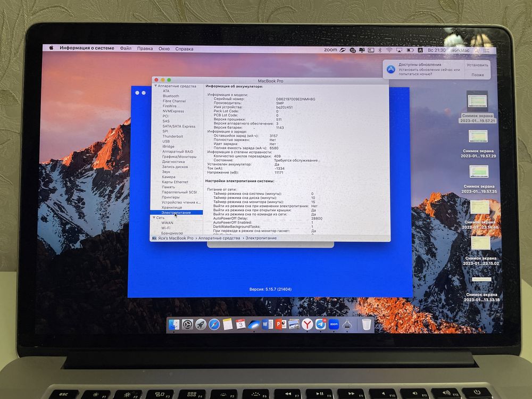Select Fibre Channel in sidebar
The width and height of the screenshot is (532, 399).
click(174, 101)
